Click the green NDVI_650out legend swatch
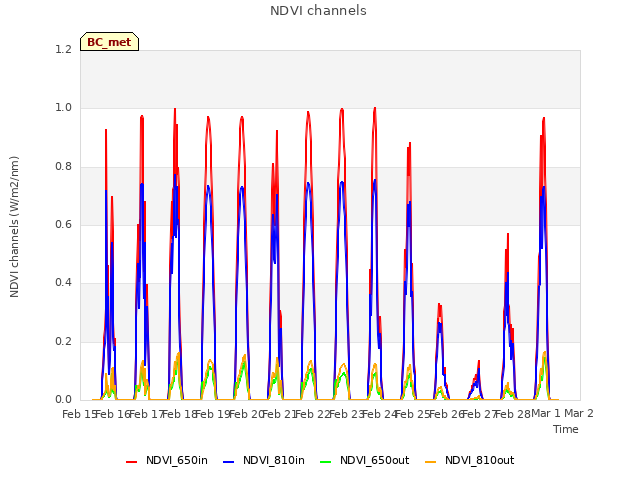 click(x=326, y=462)
